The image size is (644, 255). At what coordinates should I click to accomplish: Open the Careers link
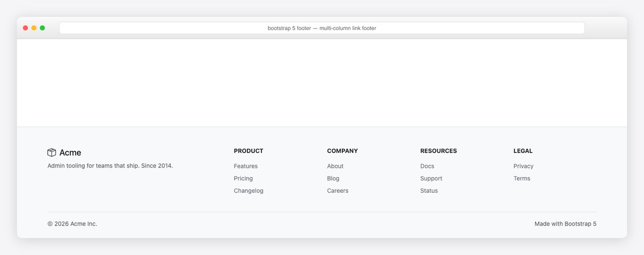coord(338,191)
